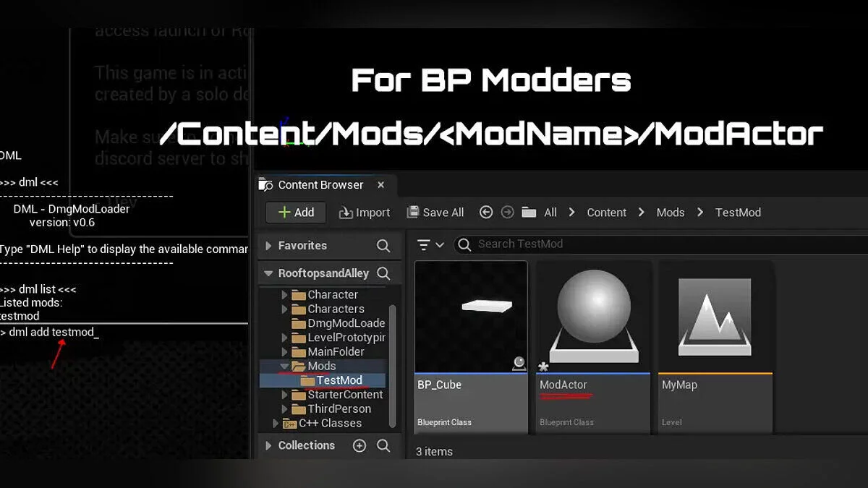The height and width of the screenshot is (488, 868).
Task: Switch to the Content Browser tab
Action: click(x=320, y=185)
